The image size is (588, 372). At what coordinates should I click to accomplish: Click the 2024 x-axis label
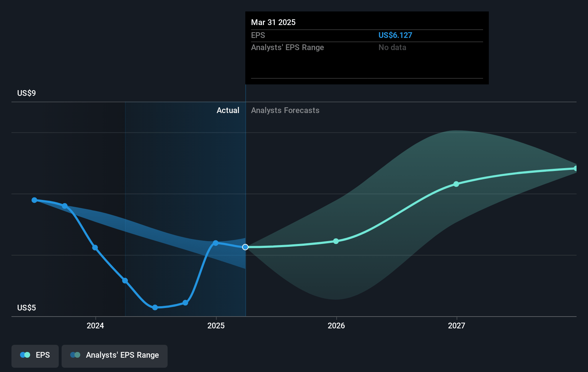pos(95,325)
